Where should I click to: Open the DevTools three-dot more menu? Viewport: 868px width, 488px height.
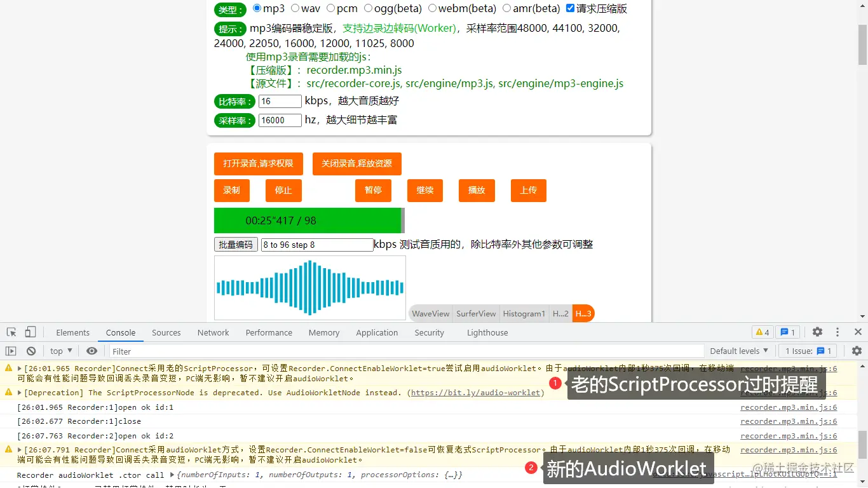pyautogui.click(x=837, y=332)
